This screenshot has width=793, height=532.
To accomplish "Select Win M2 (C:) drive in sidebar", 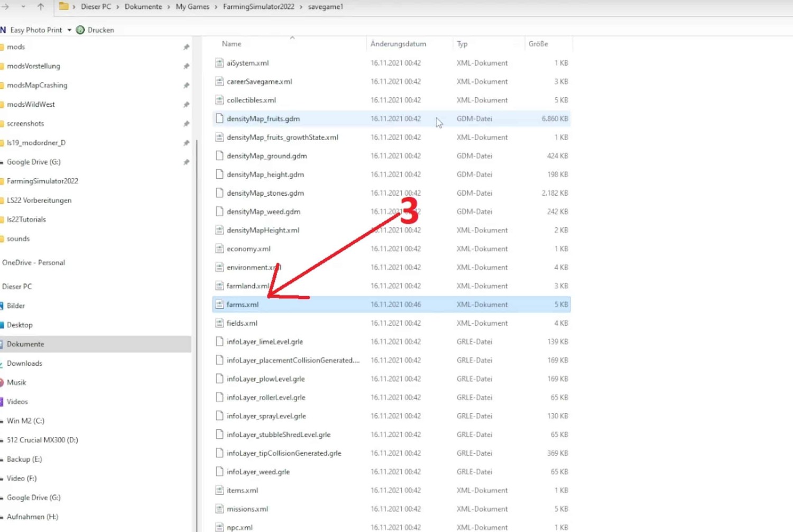I will (x=25, y=421).
